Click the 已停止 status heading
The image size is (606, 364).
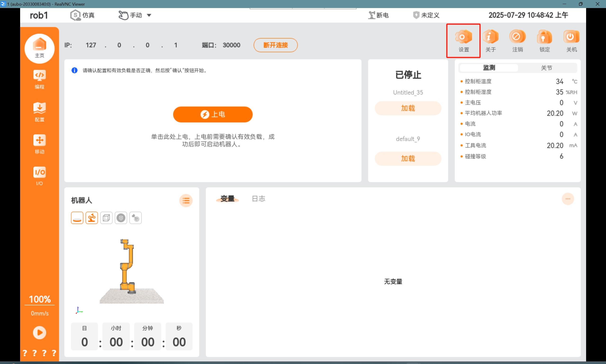(x=408, y=75)
